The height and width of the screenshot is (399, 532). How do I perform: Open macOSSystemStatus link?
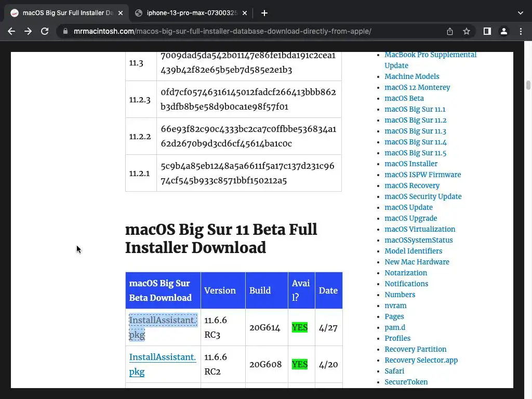point(419,240)
